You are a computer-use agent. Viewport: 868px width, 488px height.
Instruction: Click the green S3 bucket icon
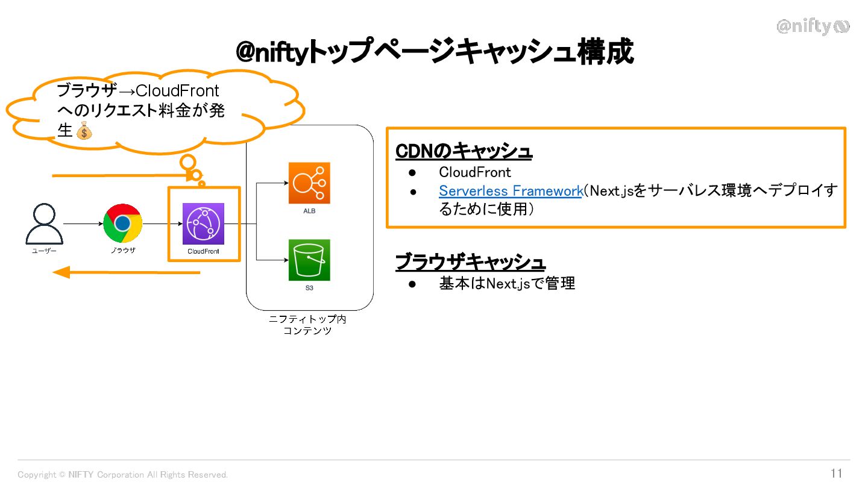click(309, 260)
